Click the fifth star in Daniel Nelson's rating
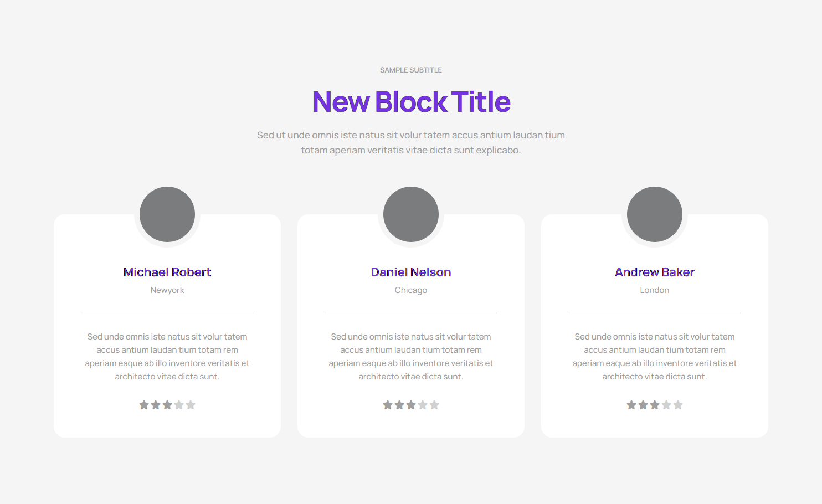The image size is (822, 504). pyautogui.click(x=434, y=405)
